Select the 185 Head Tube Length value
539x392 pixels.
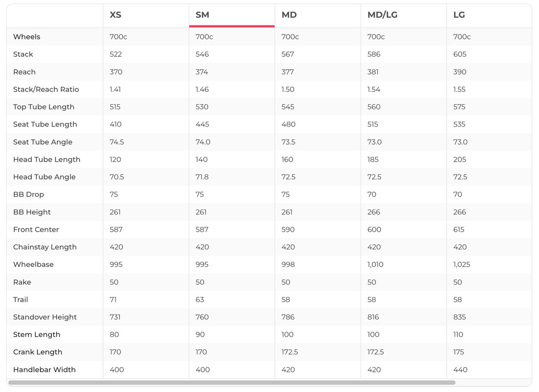pyautogui.click(x=373, y=159)
